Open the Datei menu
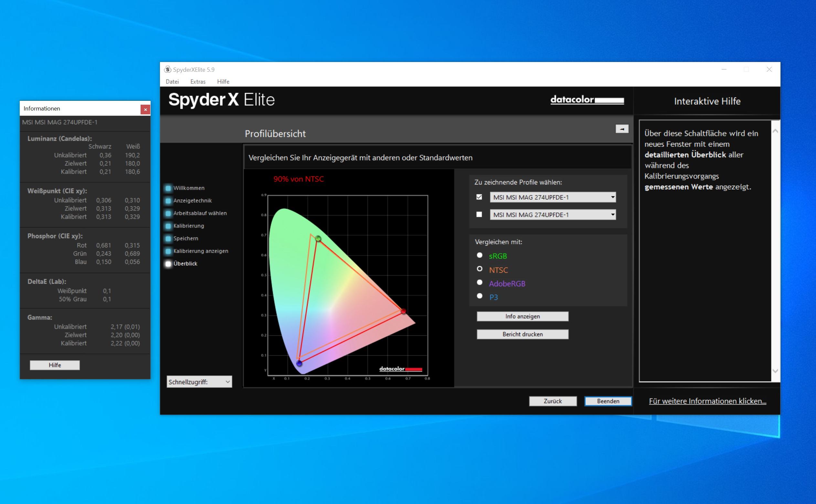The height and width of the screenshot is (504, 816). click(172, 82)
